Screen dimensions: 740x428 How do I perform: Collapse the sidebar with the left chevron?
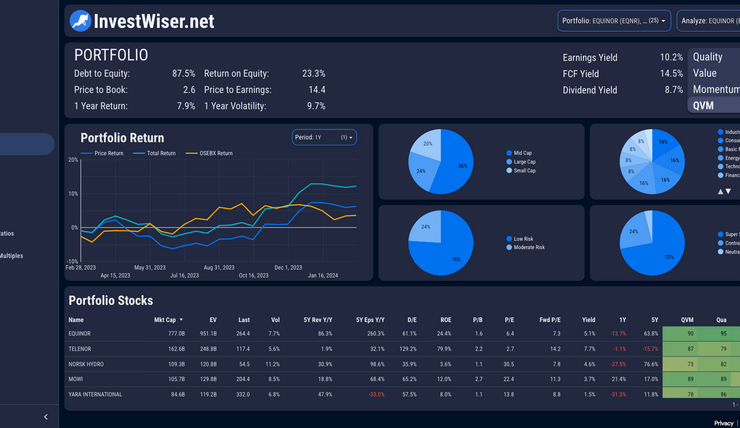click(46, 417)
